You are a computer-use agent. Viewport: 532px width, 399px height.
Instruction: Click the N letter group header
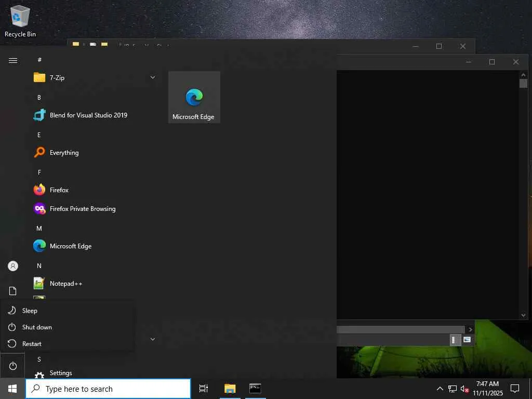(39, 265)
